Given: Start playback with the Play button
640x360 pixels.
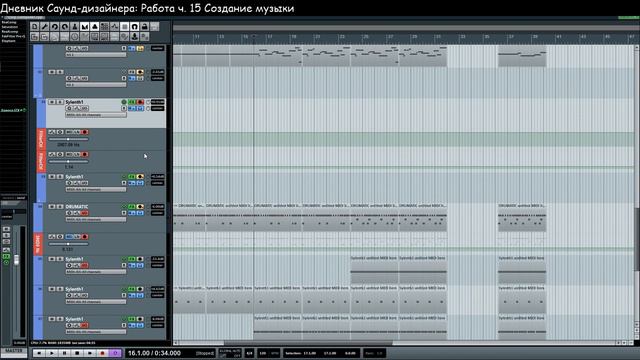Looking at the screenshot, I should tap(52, 353).
